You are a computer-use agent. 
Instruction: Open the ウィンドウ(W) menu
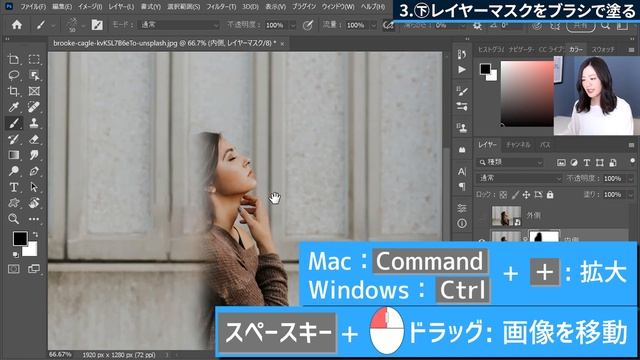tap(338, 7)
